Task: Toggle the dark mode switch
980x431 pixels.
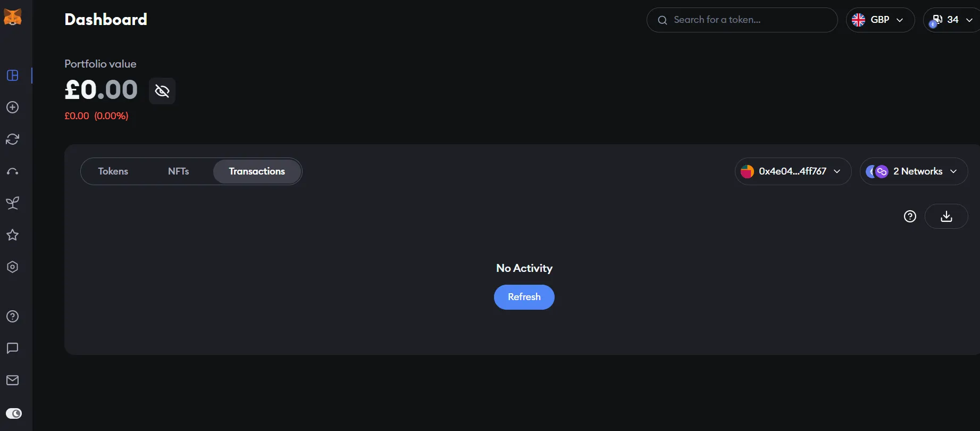Action: (x=14, y=413)
